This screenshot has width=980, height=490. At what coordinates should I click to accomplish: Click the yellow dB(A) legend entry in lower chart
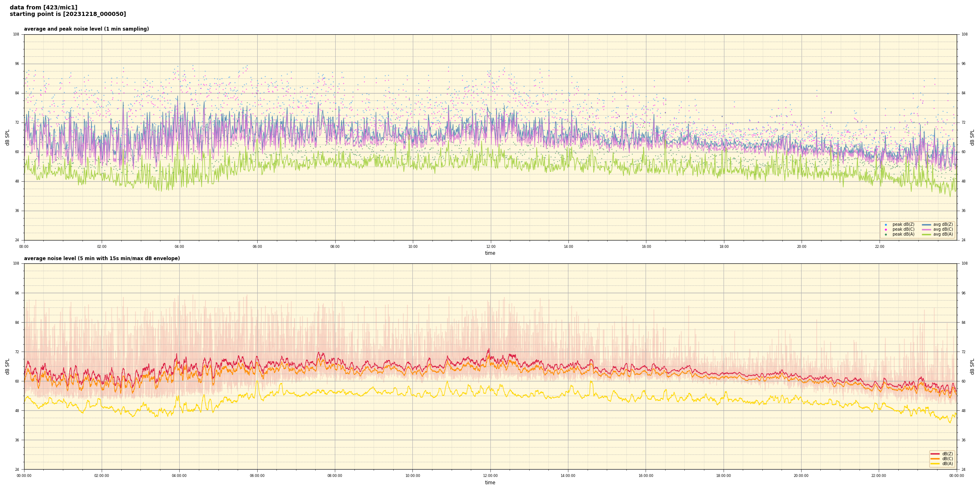coord(935,463)
